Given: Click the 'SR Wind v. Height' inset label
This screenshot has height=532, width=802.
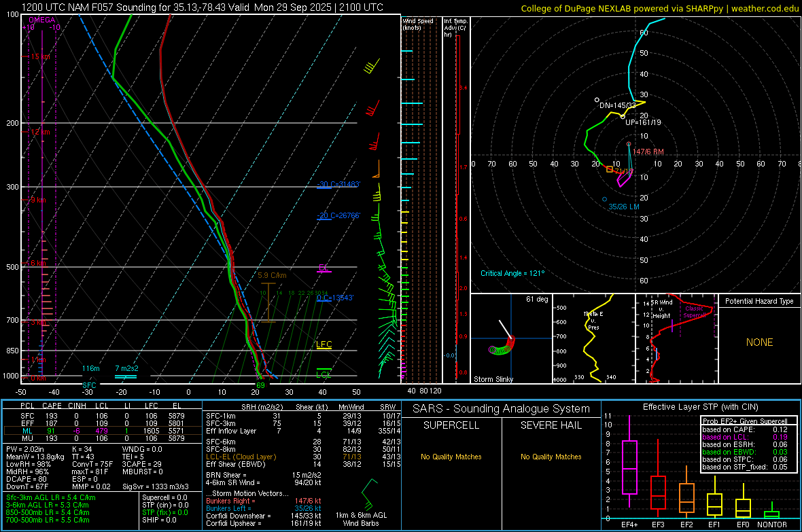Looking at the screenshot, I should point(662,309).
